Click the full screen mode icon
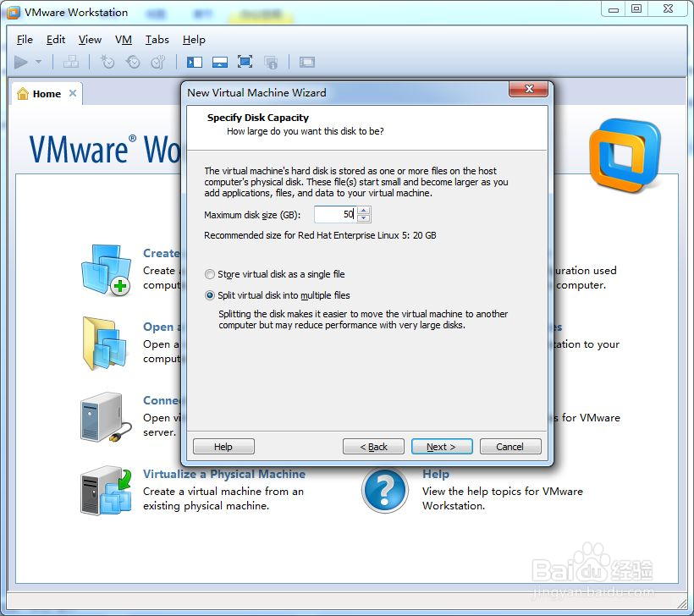This screenshot has height=616, width=694. pos(245,62)
